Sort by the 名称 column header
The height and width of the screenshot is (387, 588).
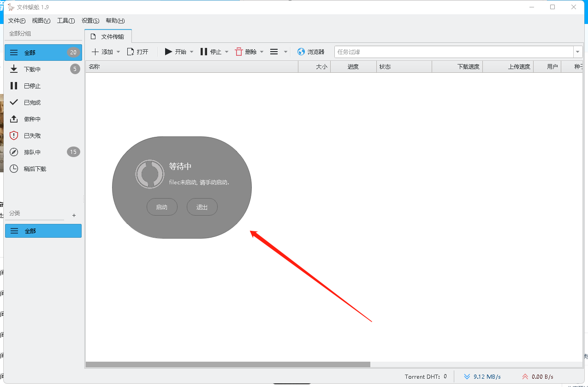[x=192, y=67]
